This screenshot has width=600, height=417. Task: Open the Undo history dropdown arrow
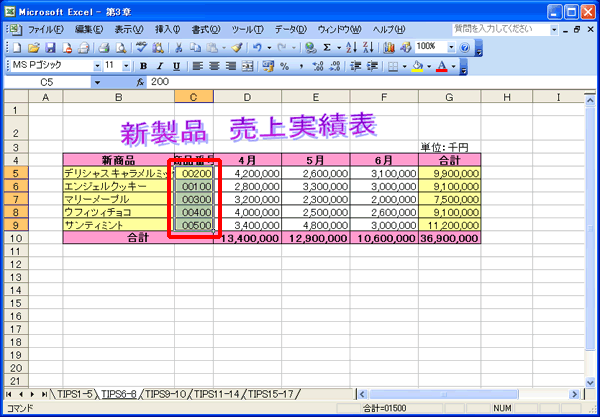(269, 47)
